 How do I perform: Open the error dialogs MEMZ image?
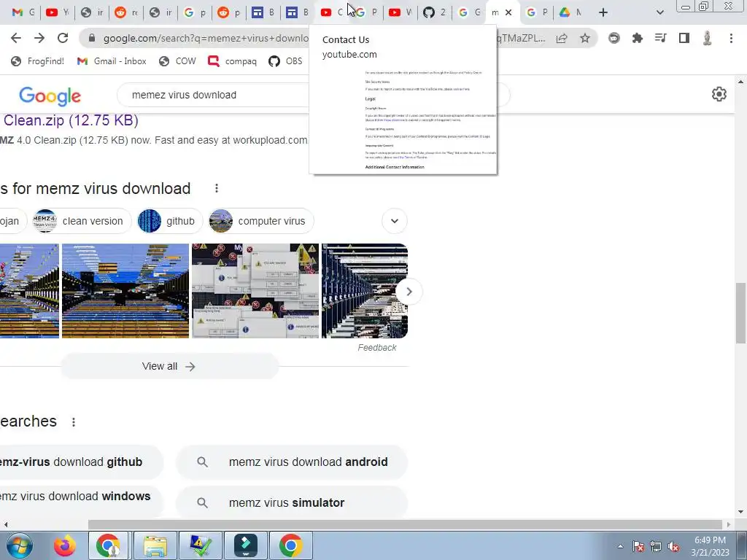[x=255, y=291]
